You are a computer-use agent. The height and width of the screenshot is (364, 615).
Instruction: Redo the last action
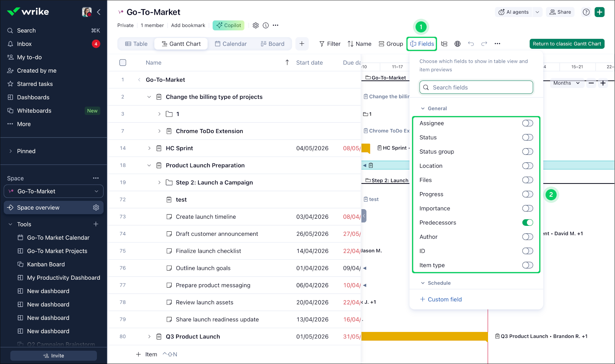pyautogui.click(x=484, y=44)
